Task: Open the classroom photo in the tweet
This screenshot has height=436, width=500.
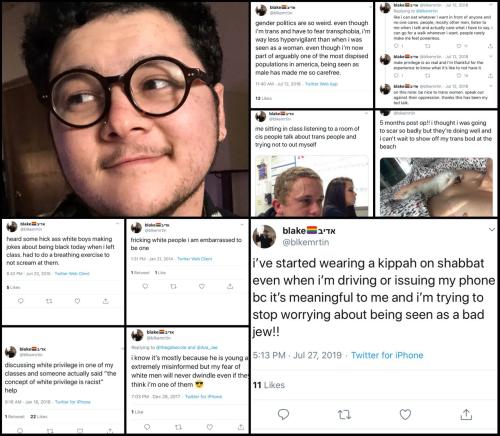Action: pyautogui.click(x=312, y=186)
